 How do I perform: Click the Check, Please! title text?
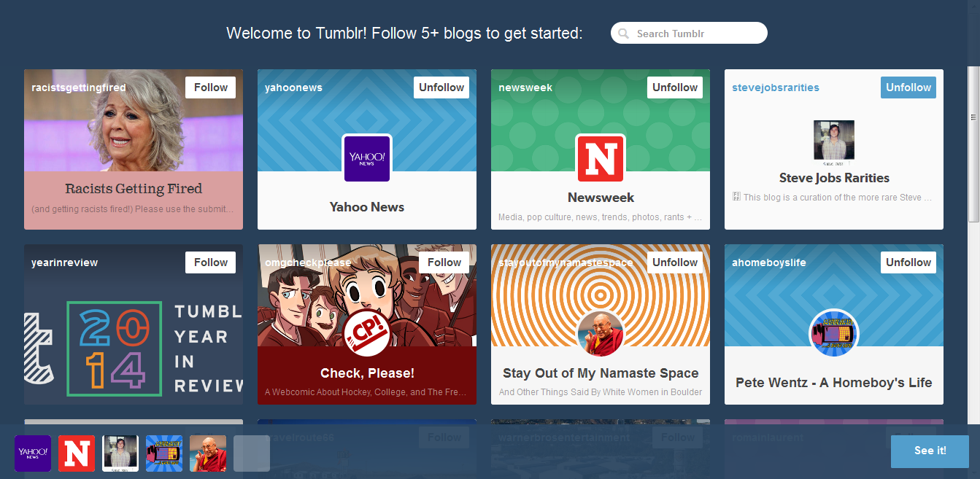(x=367, y=373)
